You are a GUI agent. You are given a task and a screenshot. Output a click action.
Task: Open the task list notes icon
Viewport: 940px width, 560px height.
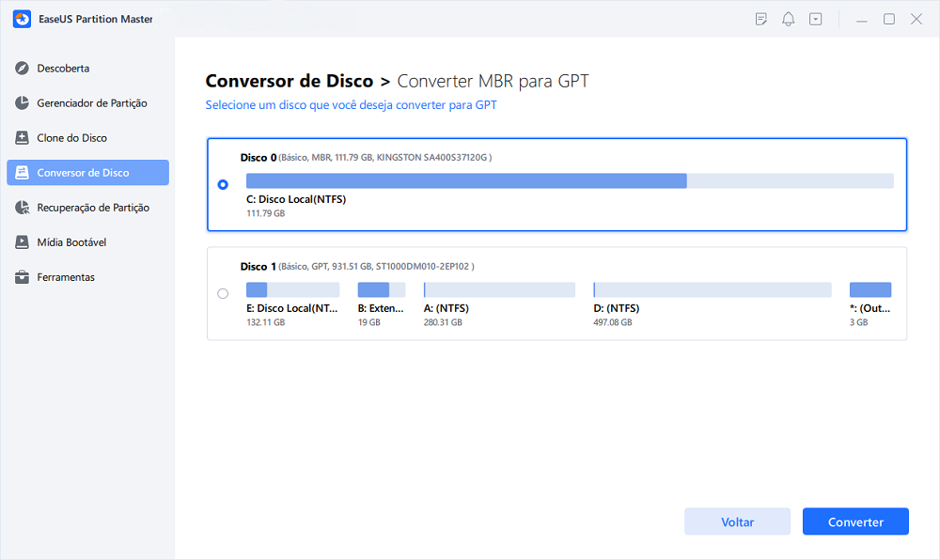click(x=761, y=19)
